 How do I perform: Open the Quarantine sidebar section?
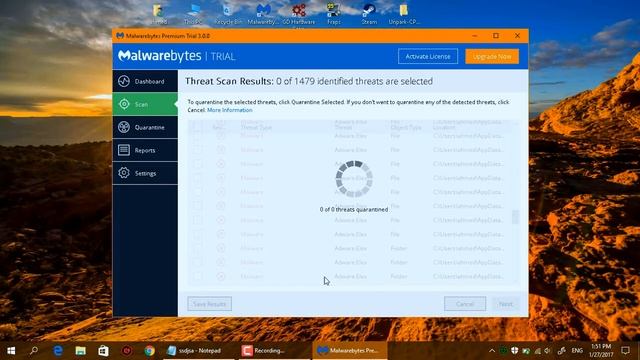point(145,127)
